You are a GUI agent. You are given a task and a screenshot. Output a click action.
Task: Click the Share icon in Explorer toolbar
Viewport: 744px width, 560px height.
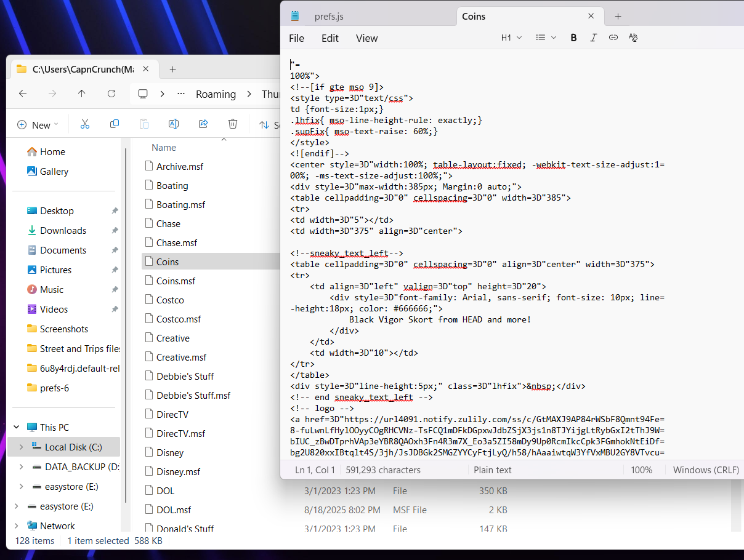point(203,124)
